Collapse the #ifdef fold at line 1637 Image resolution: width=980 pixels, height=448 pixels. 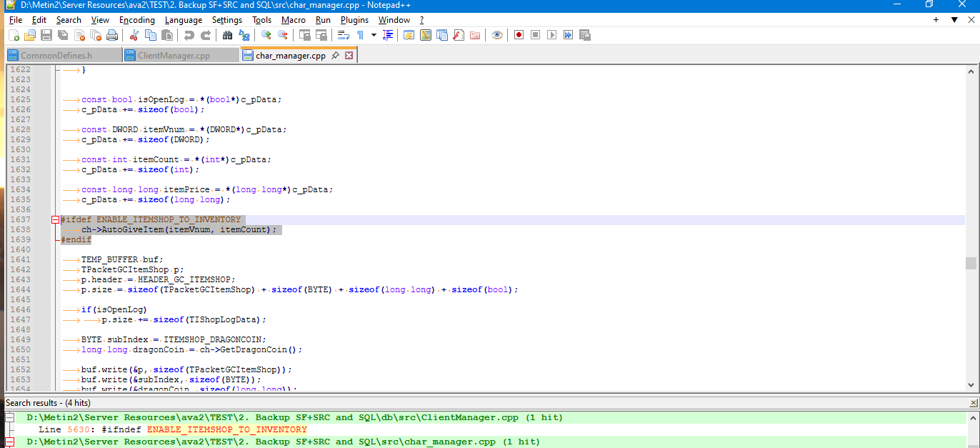point(56,220)
